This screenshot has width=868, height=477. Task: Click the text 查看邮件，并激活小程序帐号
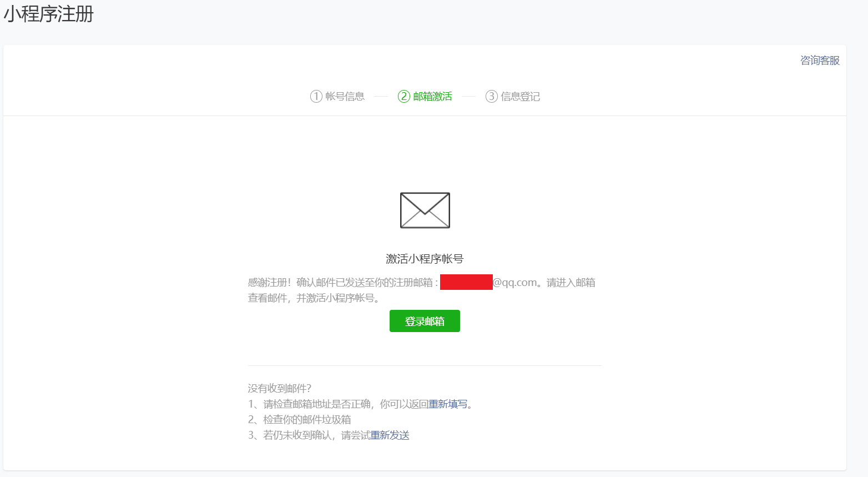click(x=314, y=298)
